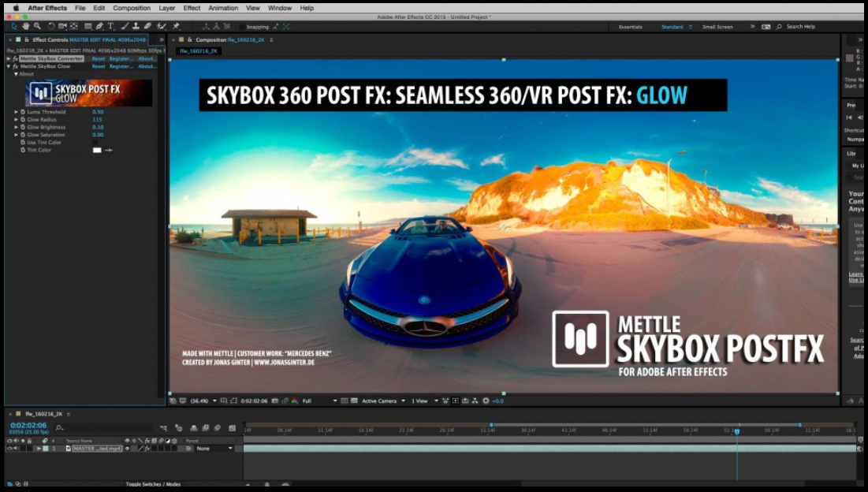The height and width of the screenshot is (492, 868).
Task: Open the magnification ratio dropdown (36.4%)
Action: 203,401
